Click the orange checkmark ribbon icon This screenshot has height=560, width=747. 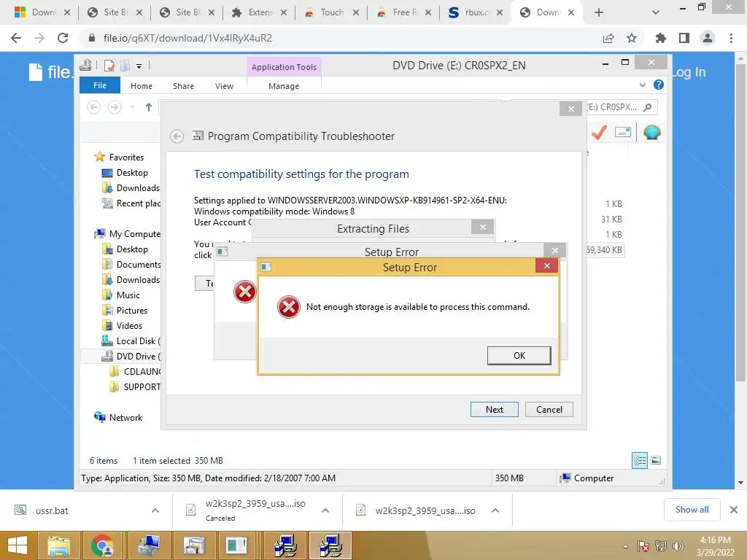click(x=599, y=133)
